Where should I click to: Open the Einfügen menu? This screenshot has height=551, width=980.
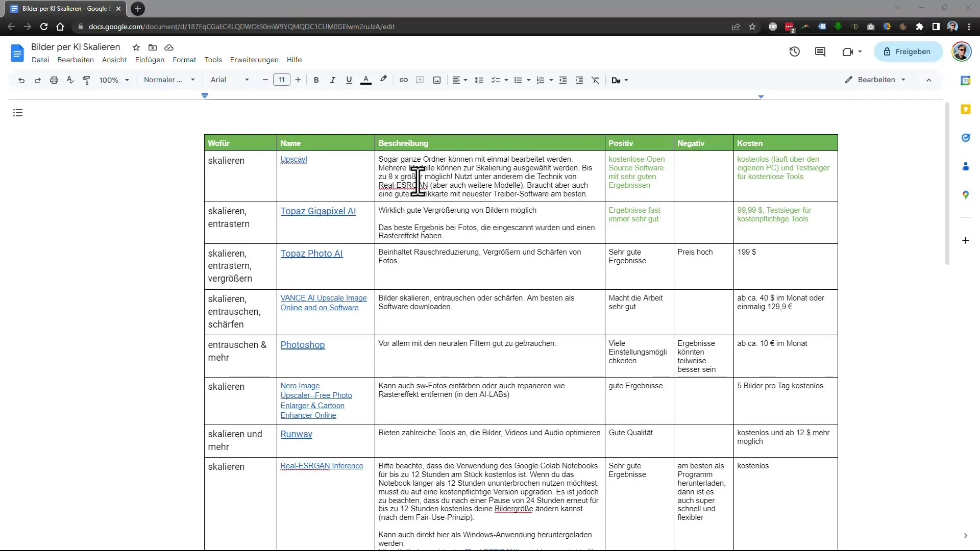[150, 59]
